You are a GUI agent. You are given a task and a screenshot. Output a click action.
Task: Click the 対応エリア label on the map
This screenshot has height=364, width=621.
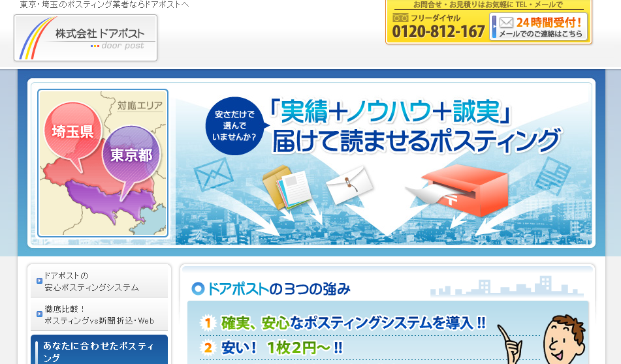(x=140, y=105)
